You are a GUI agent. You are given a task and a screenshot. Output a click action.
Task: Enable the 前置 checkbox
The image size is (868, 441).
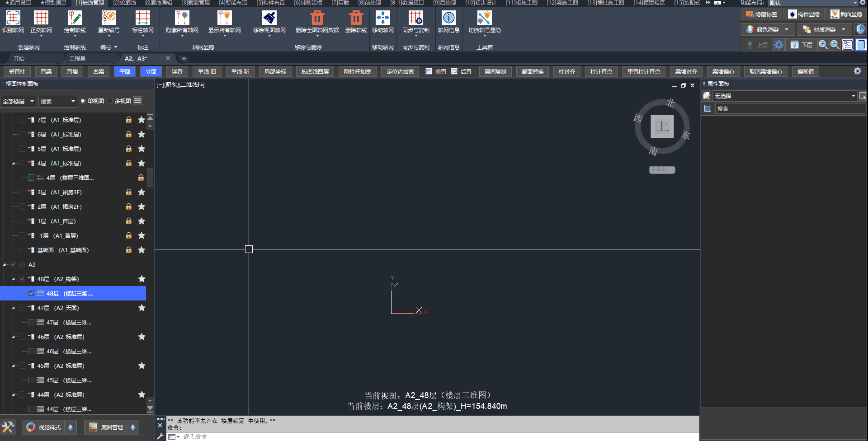click(429, 71)
